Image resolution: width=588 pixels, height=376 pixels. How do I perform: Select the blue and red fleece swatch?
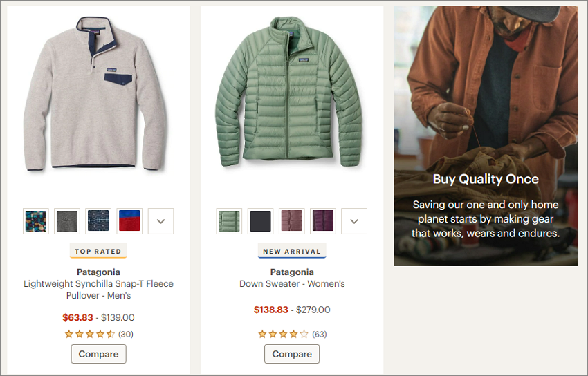pyautogui.click(x=129, y=221)
